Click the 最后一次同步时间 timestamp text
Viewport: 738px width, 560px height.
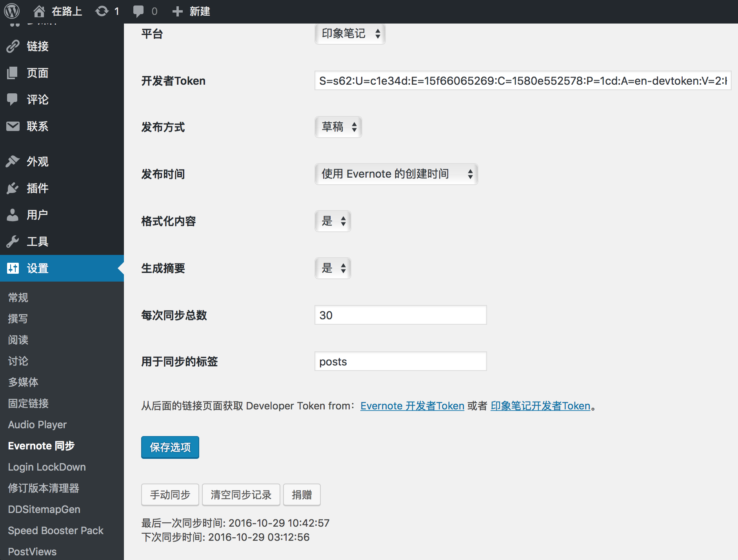coord(235,523)
